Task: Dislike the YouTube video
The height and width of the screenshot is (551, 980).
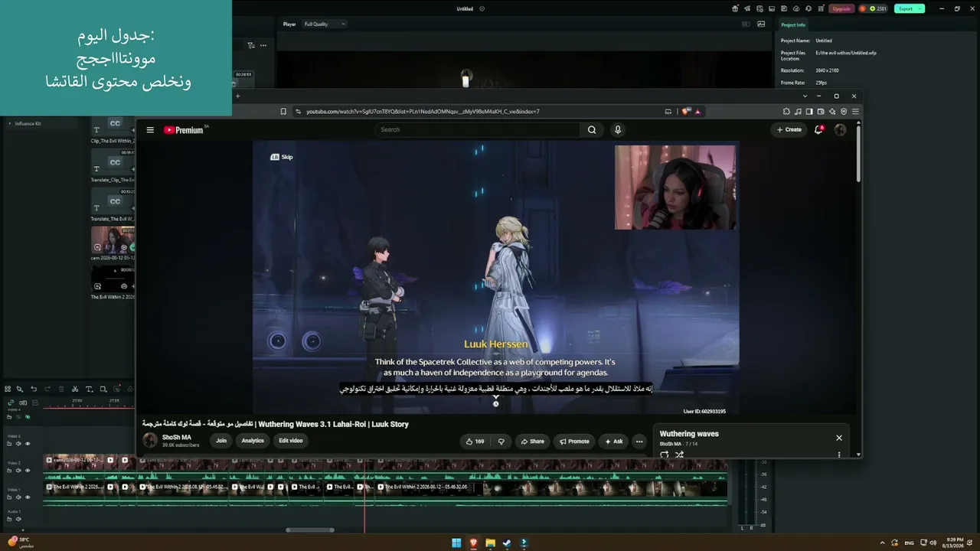Action: click(501, 442)
